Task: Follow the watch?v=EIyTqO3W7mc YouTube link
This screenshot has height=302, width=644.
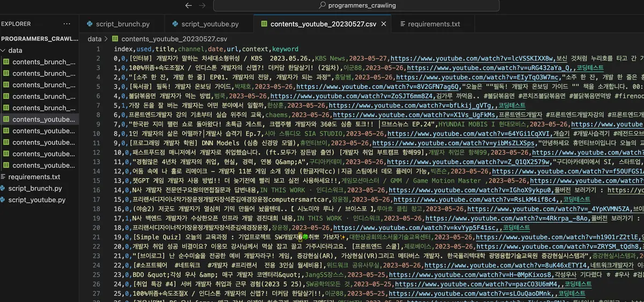Action: coord(478,77)
